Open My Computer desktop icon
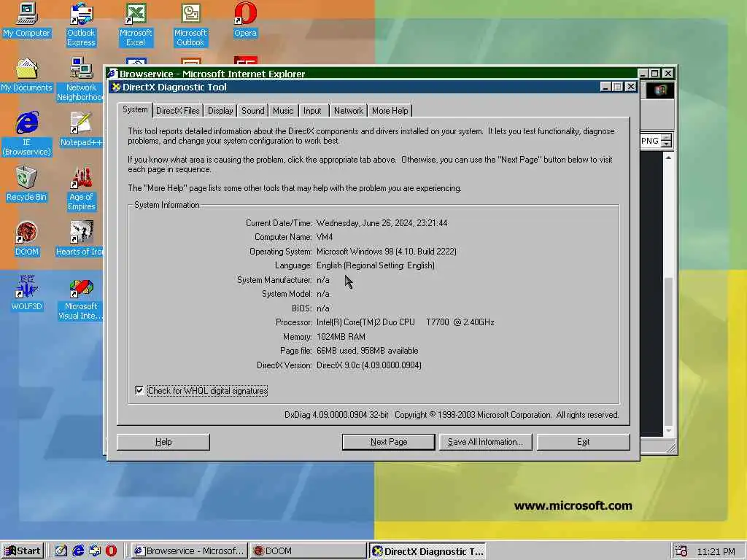This screenshot has width=747, height=560. tap(27, 19)
